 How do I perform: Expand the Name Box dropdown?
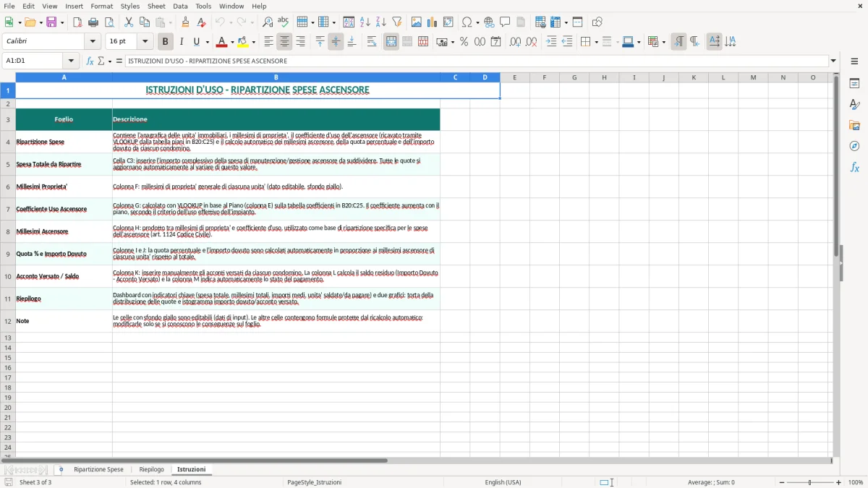click(71, 61)
